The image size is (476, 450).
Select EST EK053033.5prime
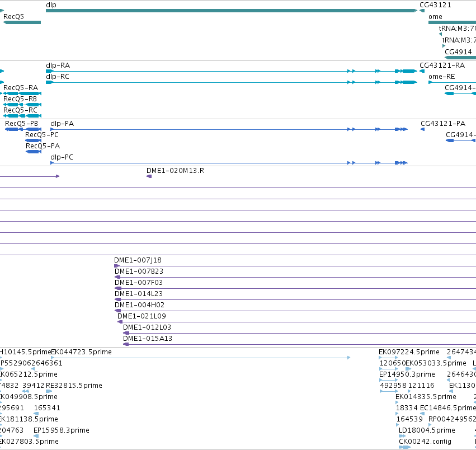408,369
